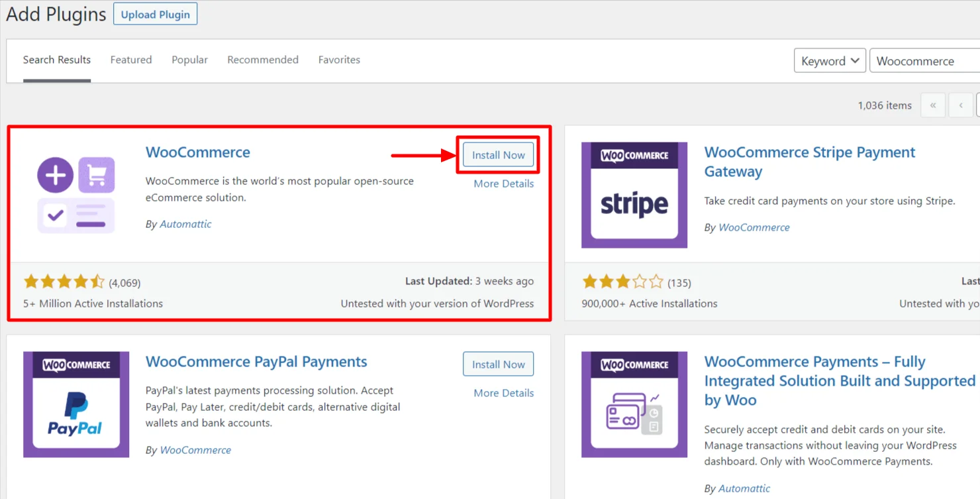
Task: Click the WooCommerce plugin icon
Action: pyautogui.click(x=76, y=195)
